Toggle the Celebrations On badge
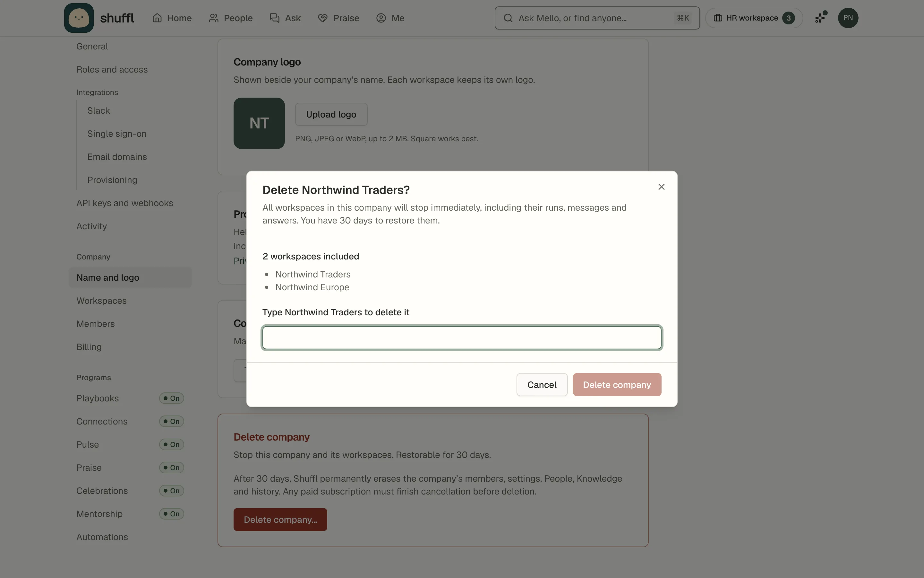This screenshot has width=924, height=578. tap(171, 491)
